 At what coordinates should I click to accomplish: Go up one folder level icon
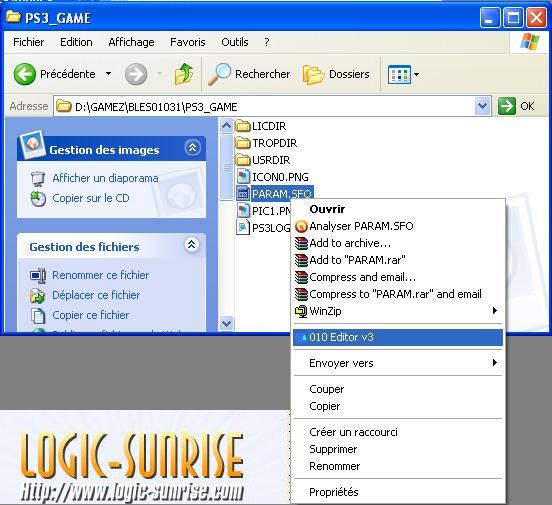pos(184,74)
